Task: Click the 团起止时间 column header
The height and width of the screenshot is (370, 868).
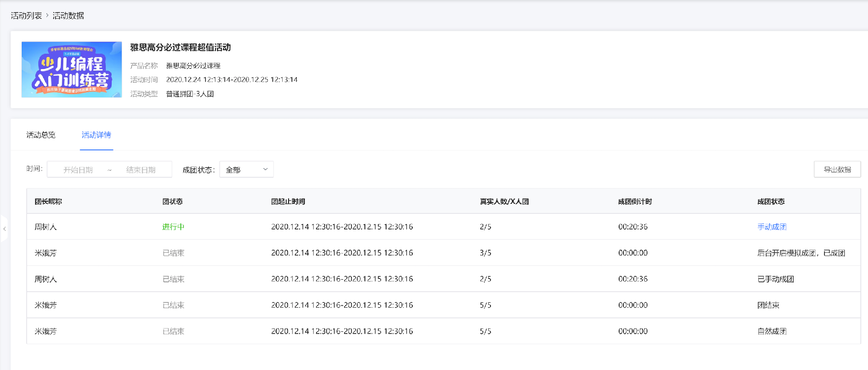Action: pyautogui.click(x=288, y=201)
